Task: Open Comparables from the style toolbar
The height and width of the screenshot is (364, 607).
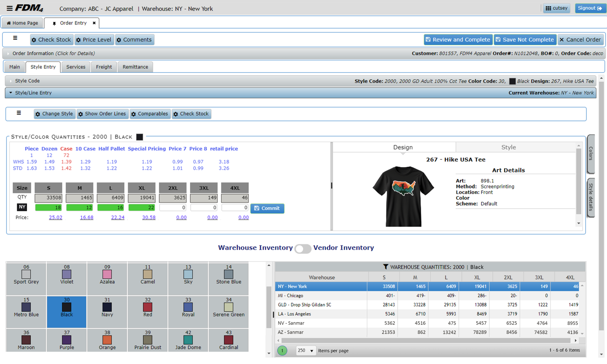Action: point(150,114)
